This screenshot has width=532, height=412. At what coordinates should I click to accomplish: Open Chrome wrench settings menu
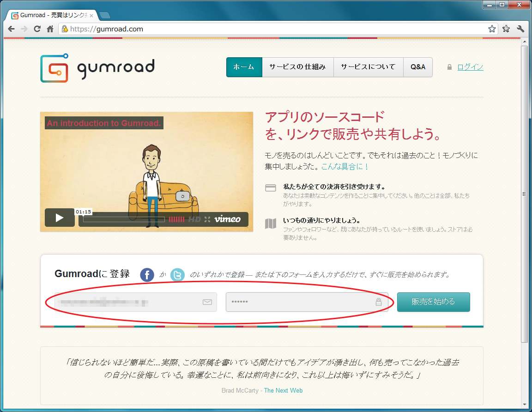[520, 29]
